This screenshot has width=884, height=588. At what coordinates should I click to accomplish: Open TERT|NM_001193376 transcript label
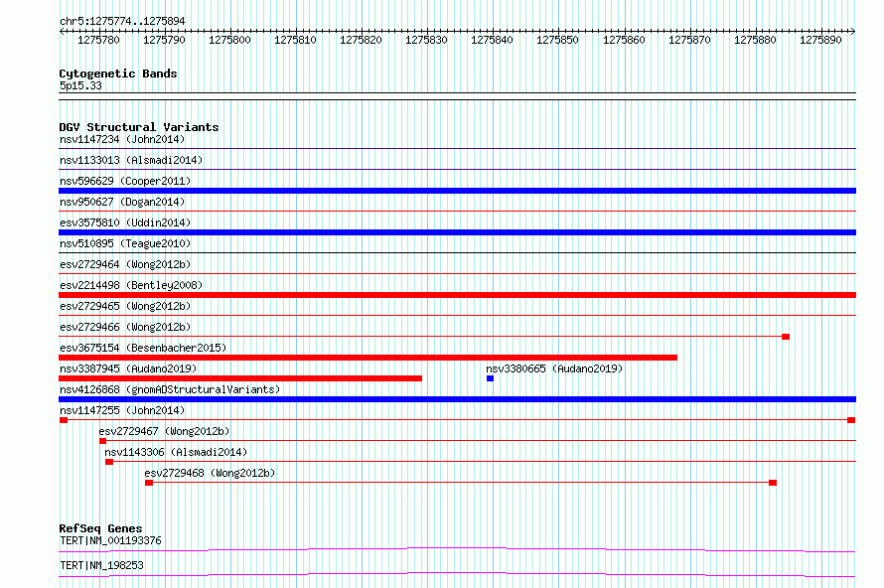click(110, 540)
